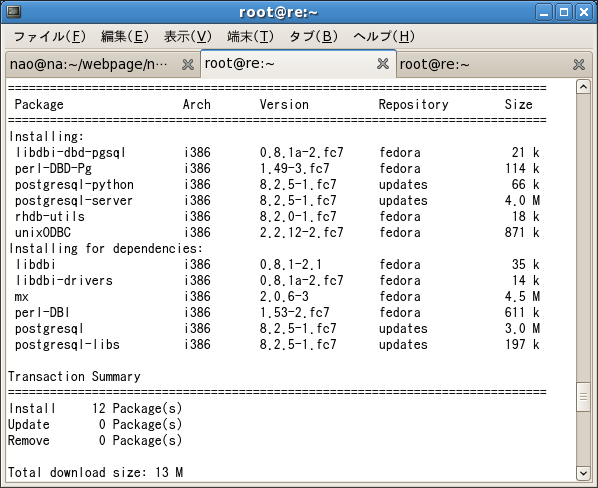598x488 pixels.
Task: Click version 8.2.0-1.fc7 of rhdb-utils
Action: coord(298,217)
